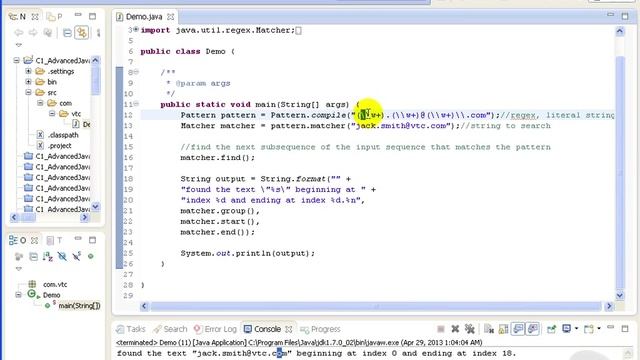Collapse the main method fold at line 11
Viewport: 640px width, 360px height.
[x=136, y=104]
